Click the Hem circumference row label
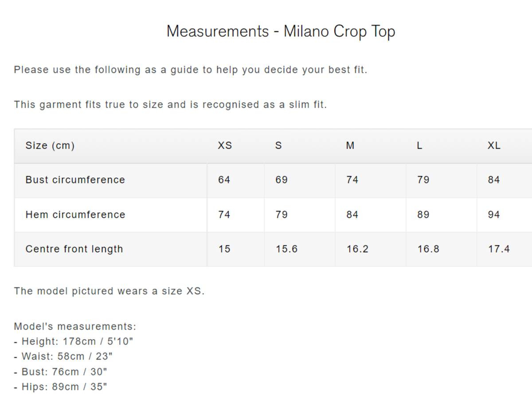The height and width of the screenshot is (399, 532). click(75, 215)
